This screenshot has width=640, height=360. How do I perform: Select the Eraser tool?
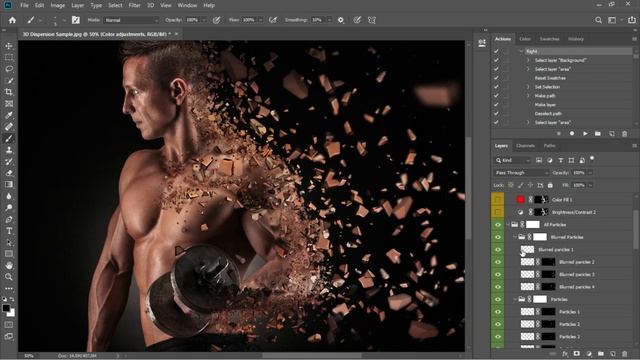tap(9, 173)
